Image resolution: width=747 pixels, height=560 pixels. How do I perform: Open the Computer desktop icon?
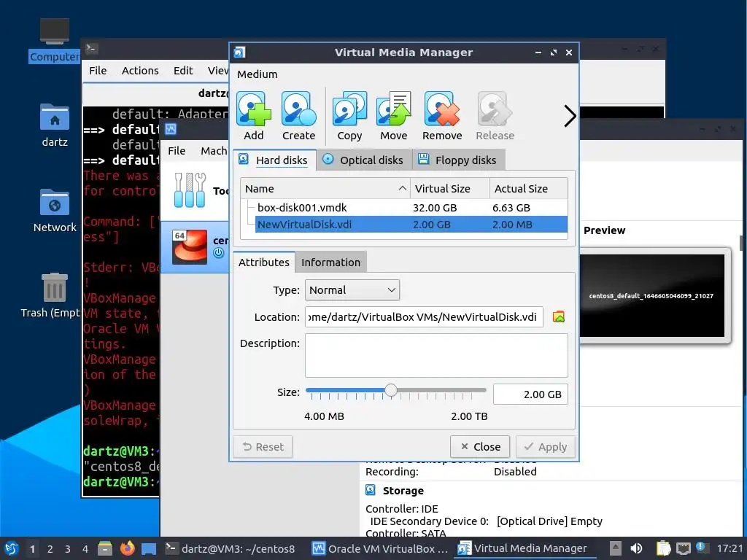tap(54, 40)
